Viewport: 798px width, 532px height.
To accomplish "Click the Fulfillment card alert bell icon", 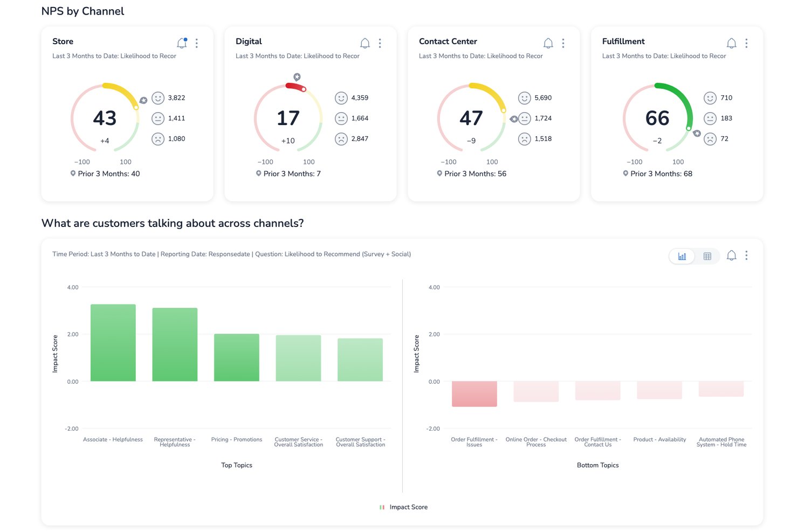I will pyautogui.click(x=732, y=43).
